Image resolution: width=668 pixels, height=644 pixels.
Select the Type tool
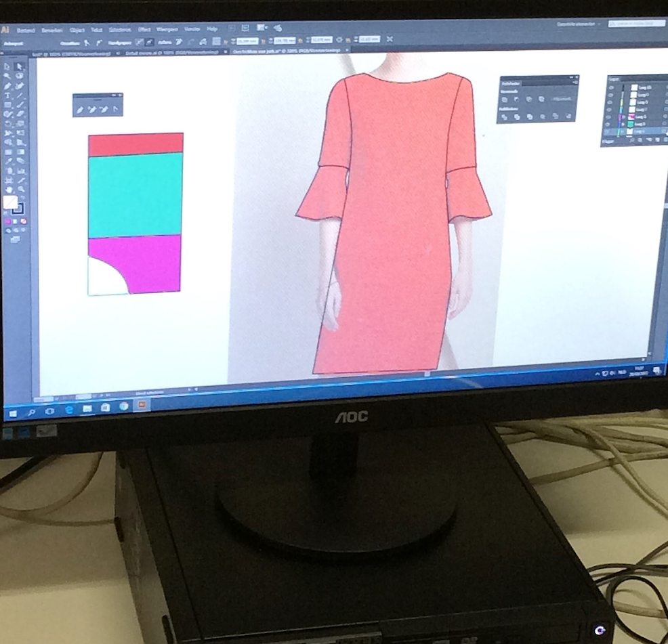point(7,95)
